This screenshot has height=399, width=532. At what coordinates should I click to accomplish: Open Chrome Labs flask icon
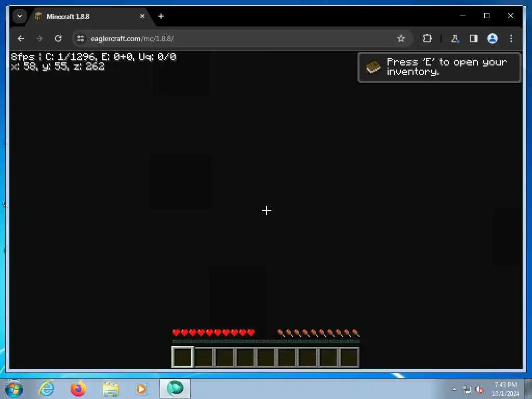pyautogui.click(x=455, y=38)
